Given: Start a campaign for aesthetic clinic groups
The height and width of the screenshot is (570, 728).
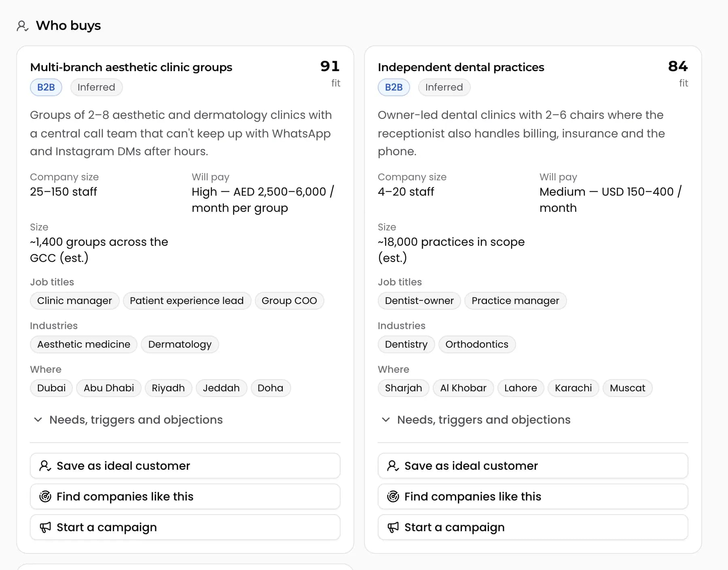Looking at the screenshot, I should pyautogui.click(x=185, y=527).
